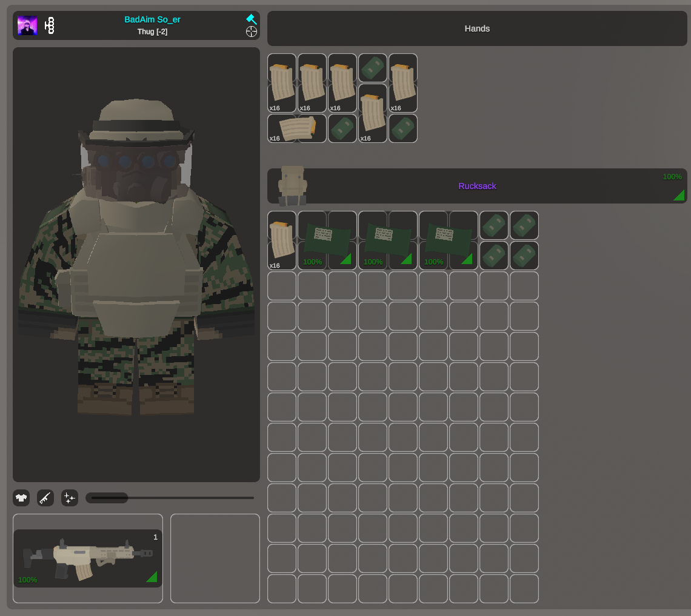Click the slider track beside the sparkles icon
Image resolution: width=691 pixels, height=616 pixels.
click(170, 498)
